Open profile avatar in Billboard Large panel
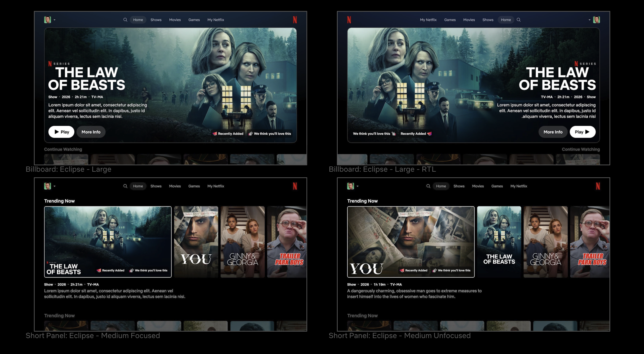This screenshot has height=354, width=644. (48, 20)
